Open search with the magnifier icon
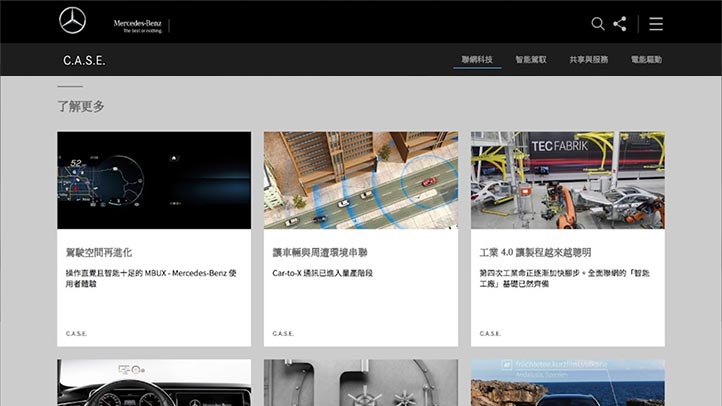722x406 pixels. (598, 23)
